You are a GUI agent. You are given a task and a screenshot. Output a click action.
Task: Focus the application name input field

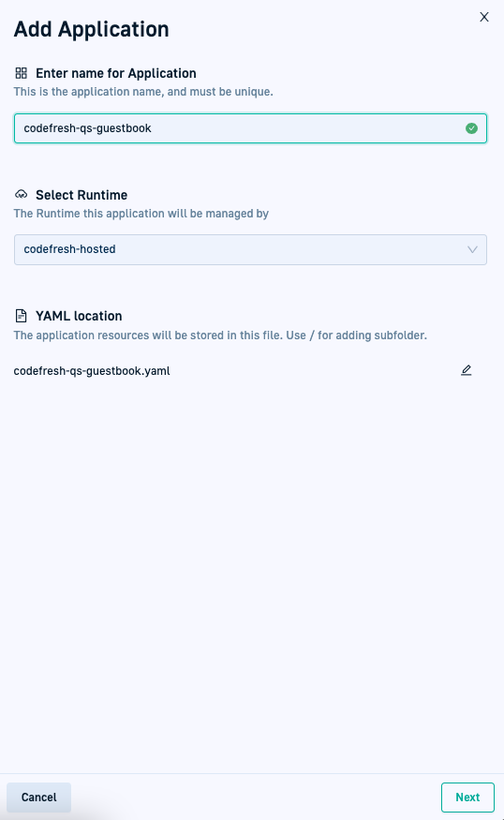pyautogui.click(x=250, y=128)
